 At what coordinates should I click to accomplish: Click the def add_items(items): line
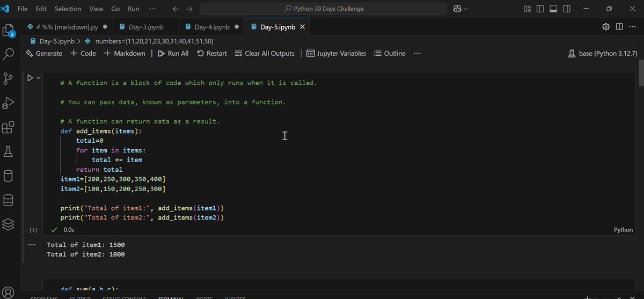(101, 131)
